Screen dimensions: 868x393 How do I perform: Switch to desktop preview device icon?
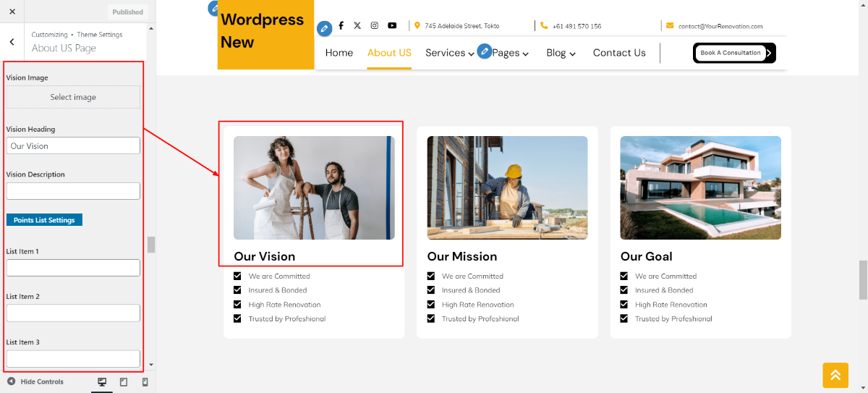[102, 381]
